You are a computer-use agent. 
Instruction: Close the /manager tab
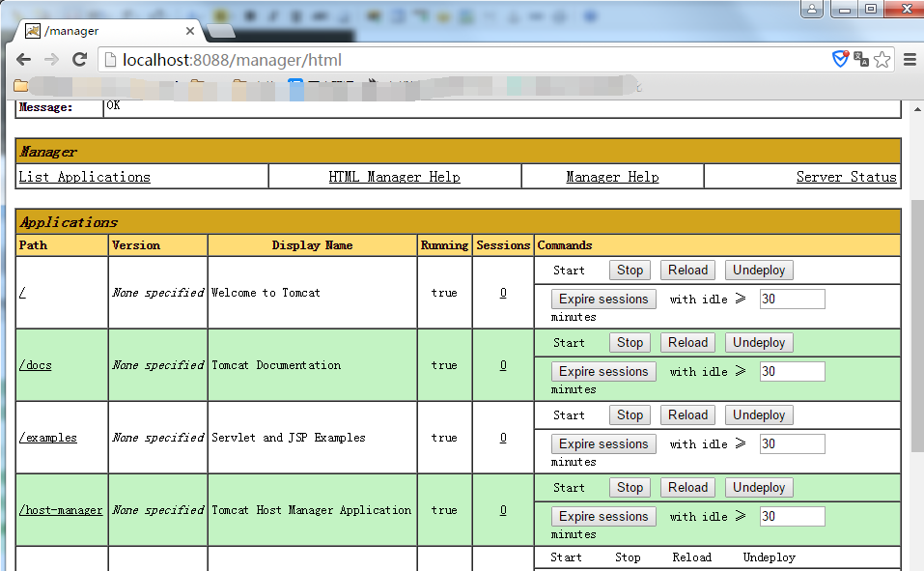point(190,31)
